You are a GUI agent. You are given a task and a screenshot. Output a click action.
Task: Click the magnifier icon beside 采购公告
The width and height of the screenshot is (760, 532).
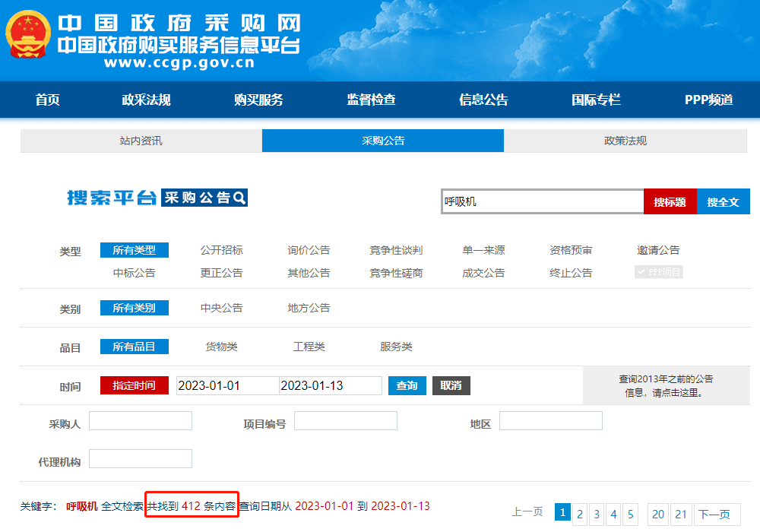(x=238, y=198)
